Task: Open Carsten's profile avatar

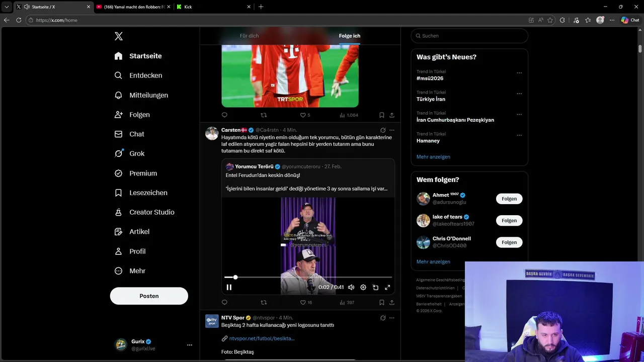Action: (212, 133)
